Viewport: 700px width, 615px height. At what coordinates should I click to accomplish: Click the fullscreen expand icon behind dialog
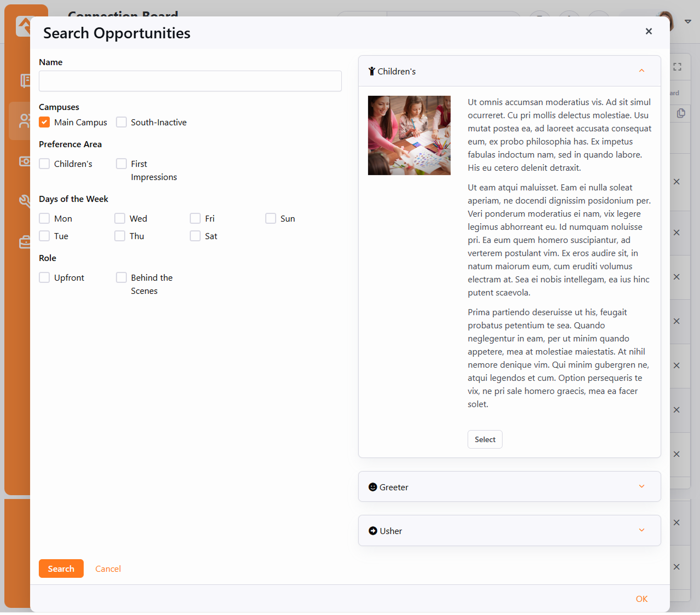677,67
